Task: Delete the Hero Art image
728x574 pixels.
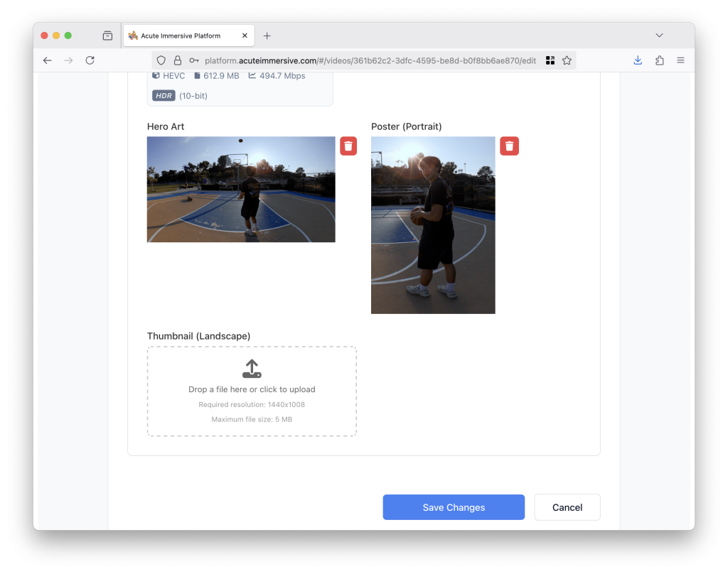Action: pyautogui.click(x=348, y=146)
